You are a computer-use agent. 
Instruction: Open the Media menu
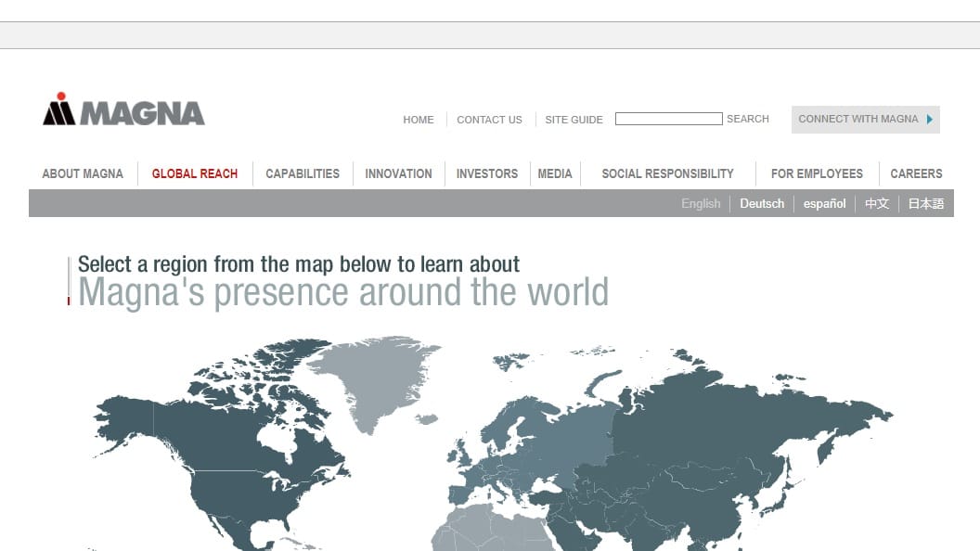coord(555,173)
